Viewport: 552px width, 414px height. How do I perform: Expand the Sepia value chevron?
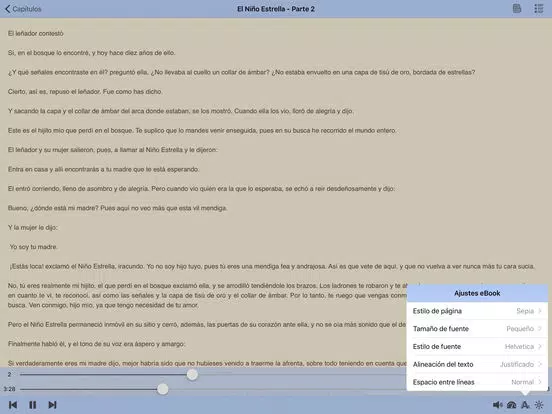click(540, 311)
